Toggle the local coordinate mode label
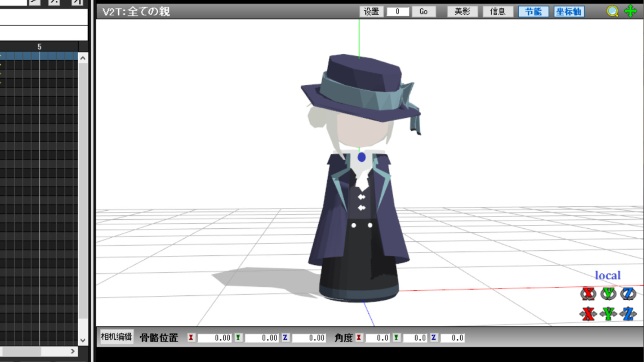Screen dimensions: 644x362 click(x=607, y=275)
